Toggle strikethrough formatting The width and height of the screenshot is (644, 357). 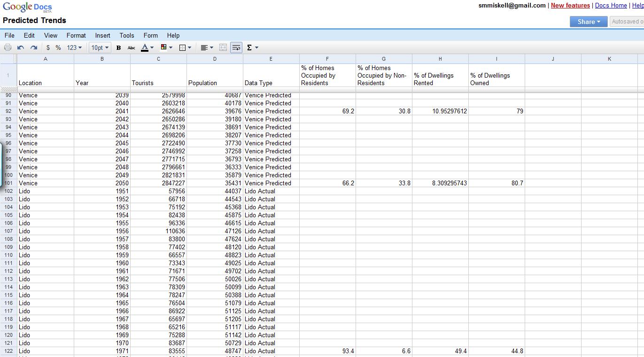[132, 48]
